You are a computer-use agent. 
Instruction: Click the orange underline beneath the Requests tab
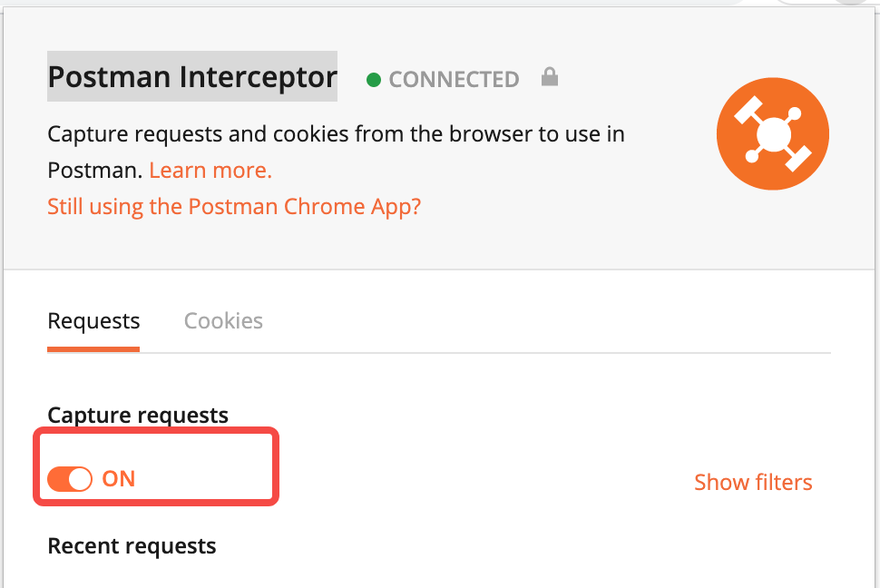point(93,348)
